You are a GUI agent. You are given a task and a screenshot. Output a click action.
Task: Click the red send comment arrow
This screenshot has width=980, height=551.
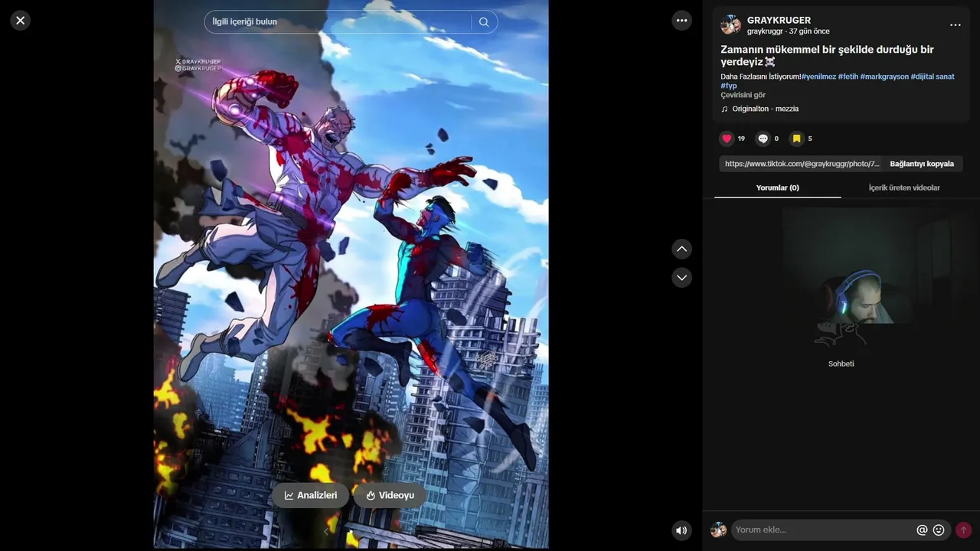(963, 530)
